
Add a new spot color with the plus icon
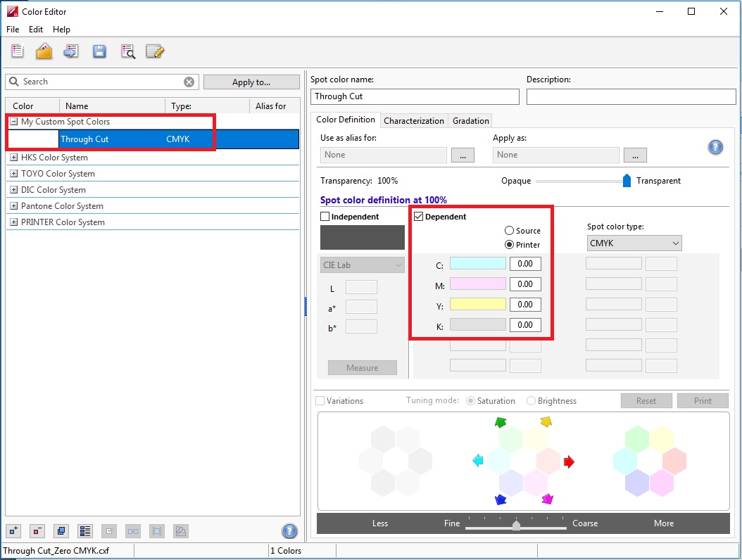pyautogui.click(x=13, y=531)
